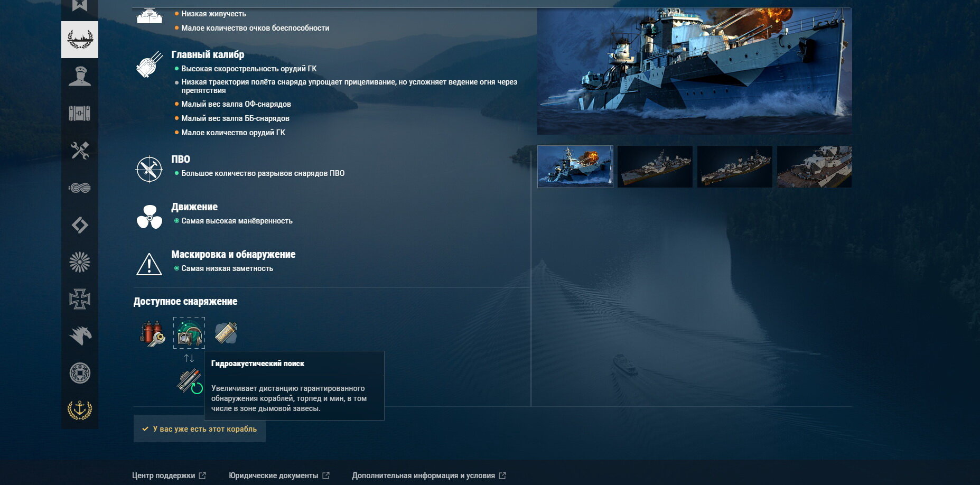The image size is (980, 485).
Task: Open the round coin emblem sidebar section
Action: tap(80, 373)
